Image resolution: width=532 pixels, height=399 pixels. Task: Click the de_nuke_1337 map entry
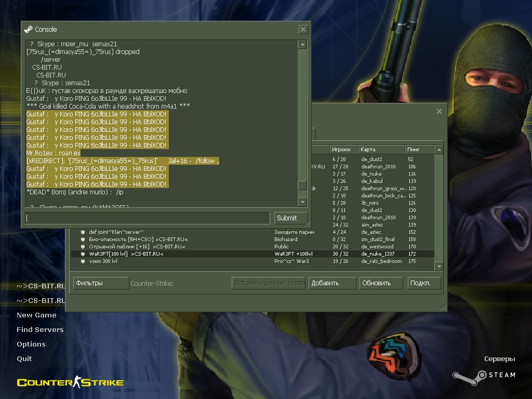(x=378, y=254)
